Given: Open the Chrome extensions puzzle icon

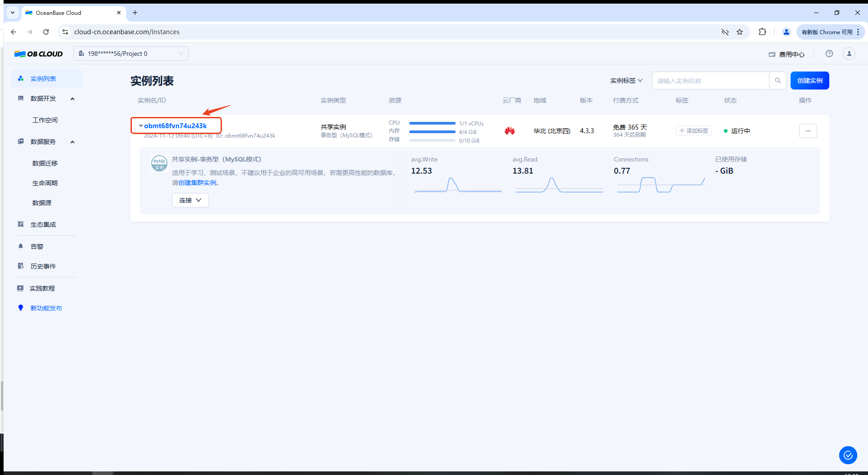Looking at the screenshot, I should pyautogui.click(x=762, y=32).
